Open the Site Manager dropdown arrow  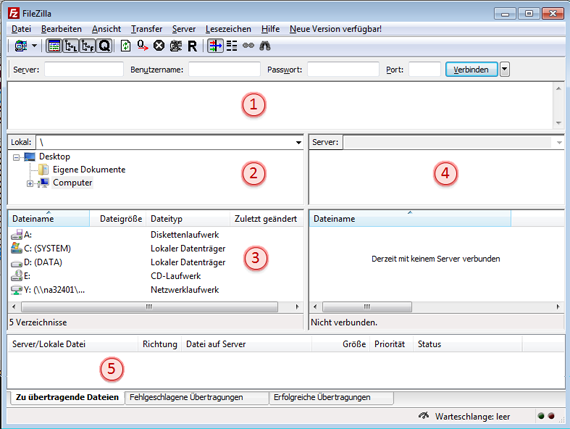(34, 46)
